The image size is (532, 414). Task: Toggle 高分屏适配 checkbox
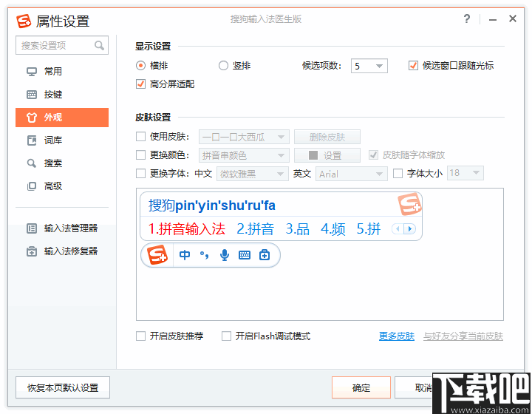[x=140, y=84]
